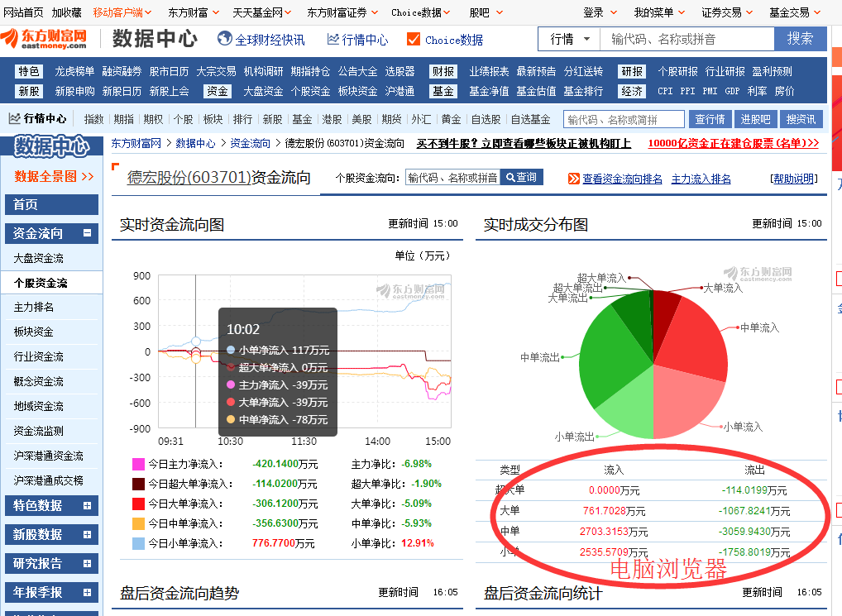Image resolution: width=842 pixels, height=616 pixels.
Task: Open 大盘资金 menu item
Action: pyautogui.click(x=263, y=91)
